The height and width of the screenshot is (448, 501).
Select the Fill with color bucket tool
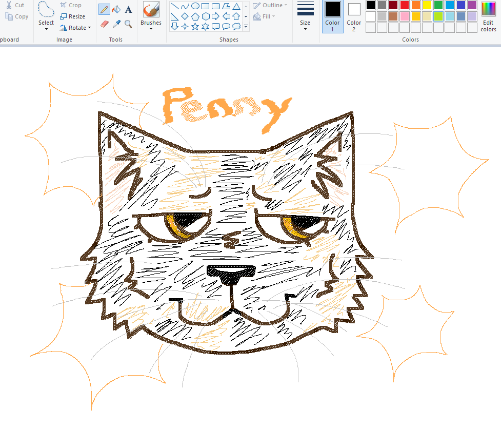coord(116,10)
